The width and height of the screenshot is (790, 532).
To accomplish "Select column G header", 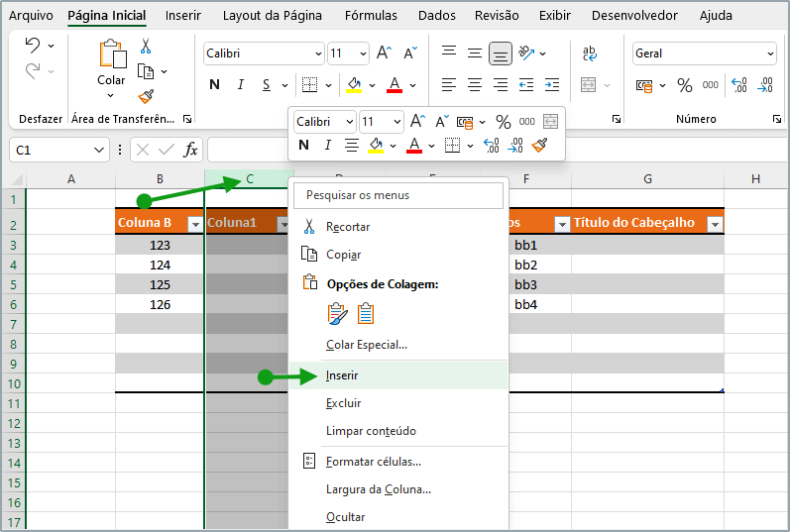I will tap(647, 179).
